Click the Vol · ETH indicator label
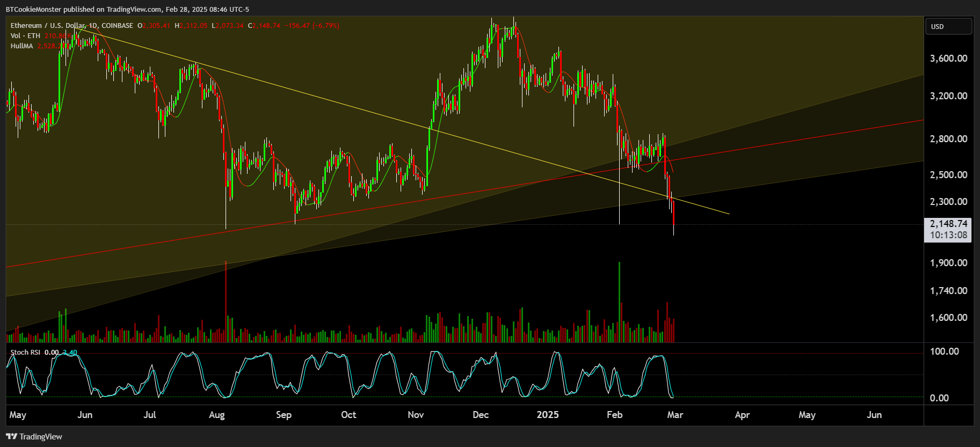The image size is (980, 447). click(25, 36)
